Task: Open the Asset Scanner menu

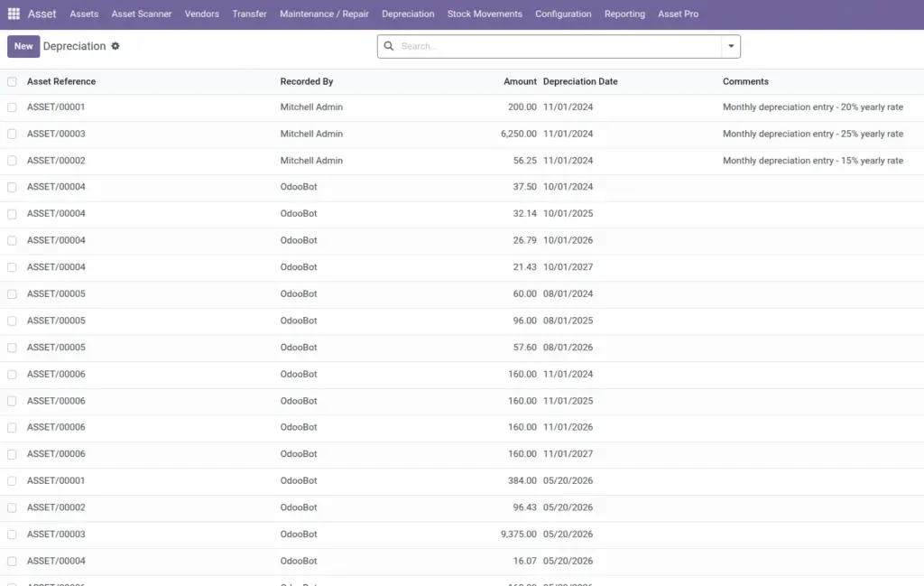Action: tap(142, 14)
